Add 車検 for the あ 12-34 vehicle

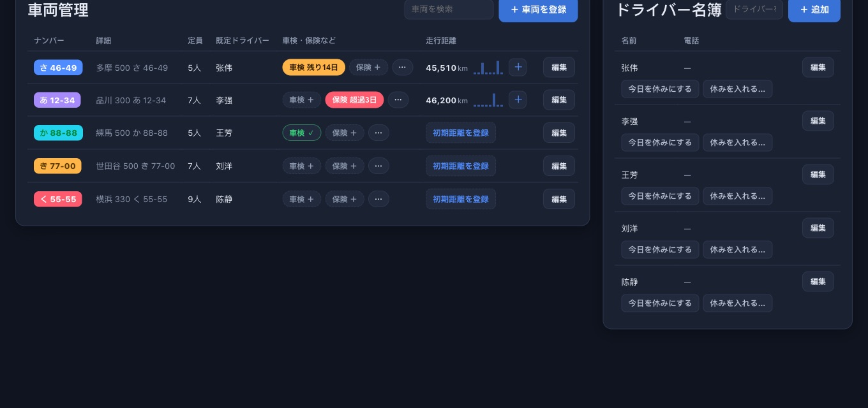[302, 99]
